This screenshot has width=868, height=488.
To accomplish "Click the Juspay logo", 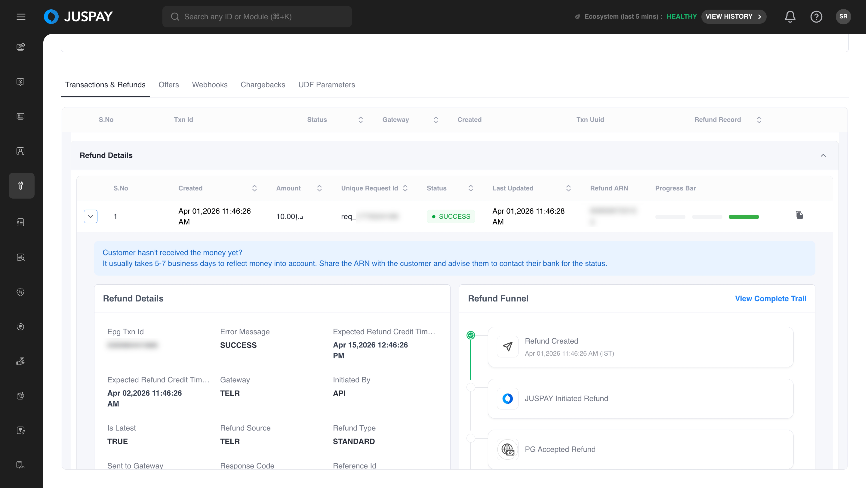I will click(x=78, y=16).
